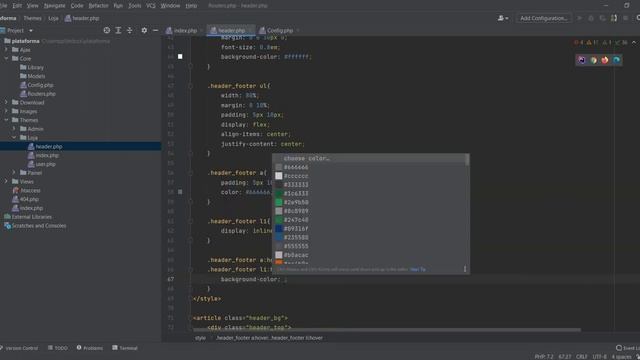The width and height of the screenshot is (640, 360).
Task: Click the External Libraries icon
Action: [x=7, y=217]
